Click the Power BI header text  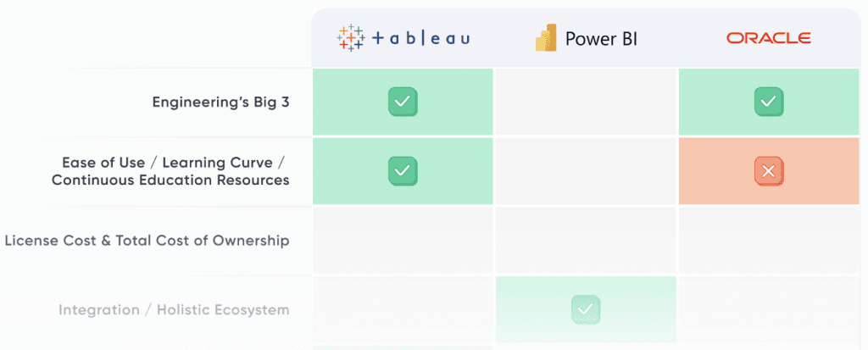[600, 38]
